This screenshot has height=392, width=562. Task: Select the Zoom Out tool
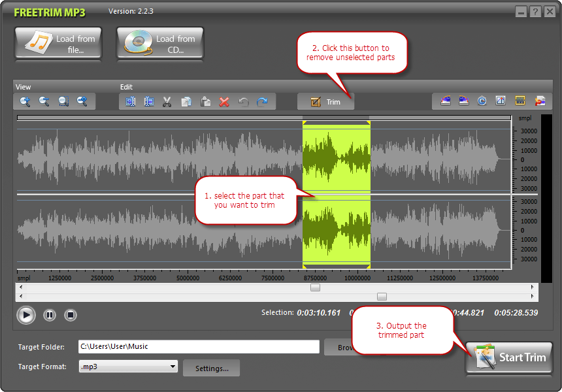click(43, 101)
